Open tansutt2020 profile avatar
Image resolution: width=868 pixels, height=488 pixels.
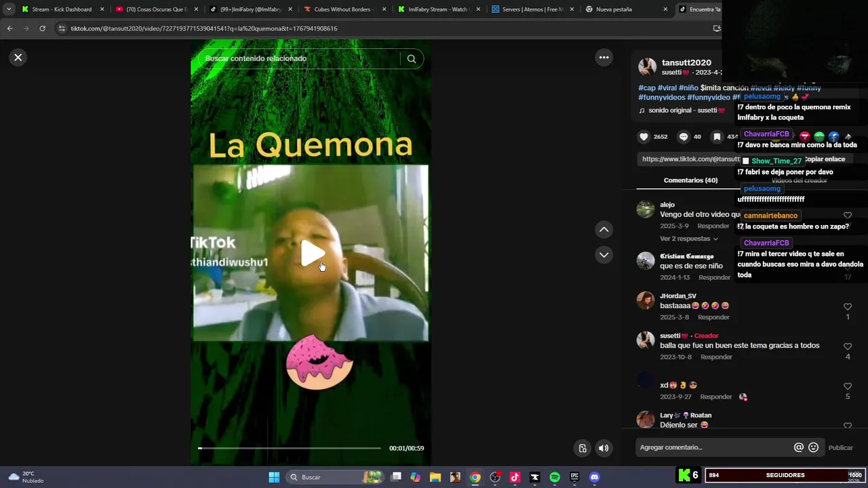(x=648, y=66)
